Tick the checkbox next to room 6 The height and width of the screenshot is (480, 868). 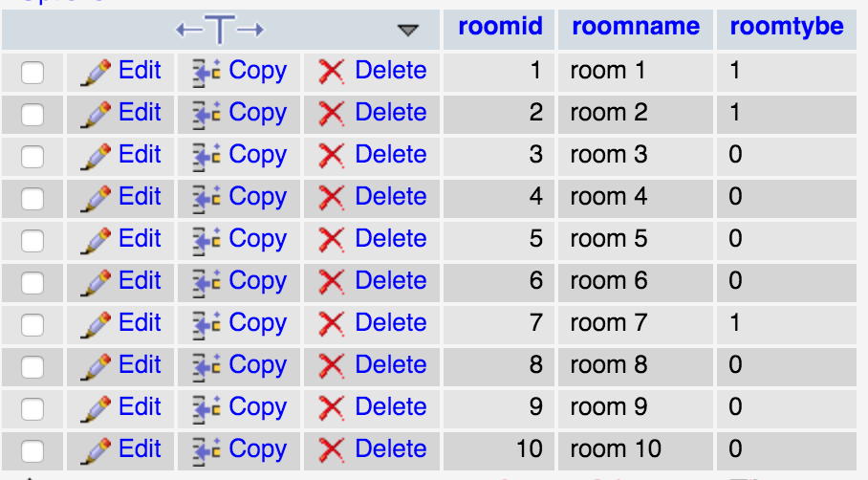(x=33, y=283)
